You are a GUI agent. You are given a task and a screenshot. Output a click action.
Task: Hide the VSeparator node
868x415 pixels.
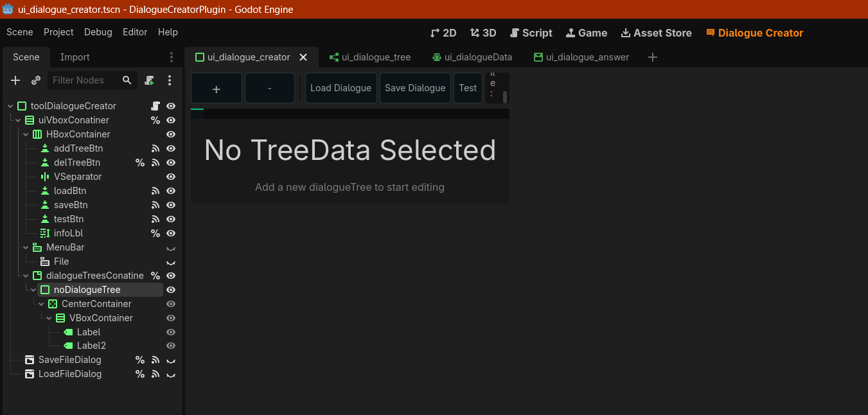click(x=171, y=177)
